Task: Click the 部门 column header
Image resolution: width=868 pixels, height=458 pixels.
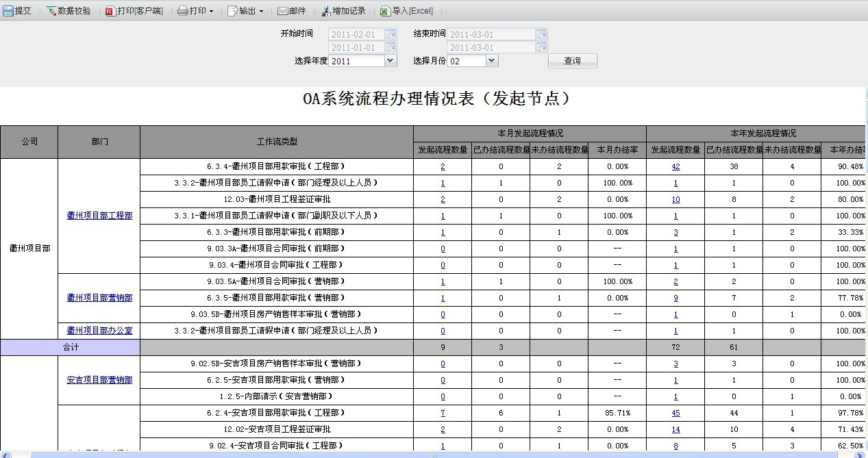Action: click(99, 142)
